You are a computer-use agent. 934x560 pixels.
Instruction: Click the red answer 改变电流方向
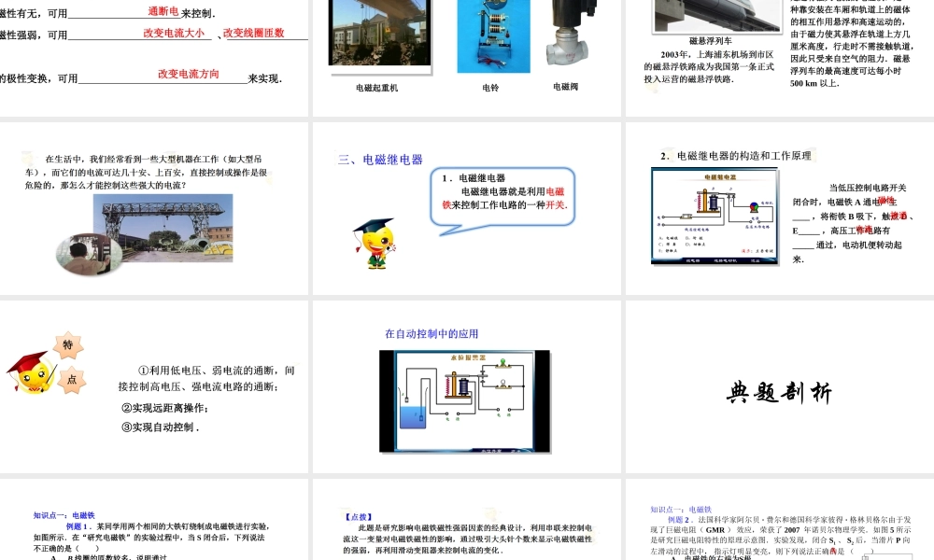pyautogui.click(x=189, y=75)
